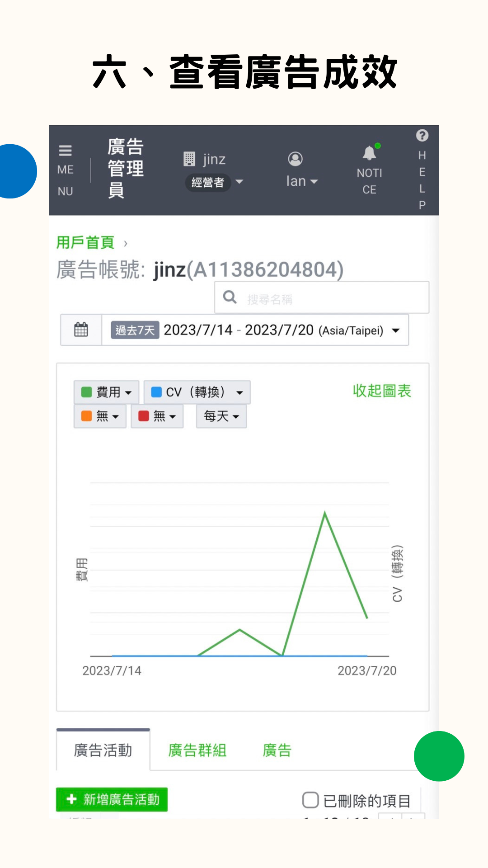Open the HELP question mark icon
The width and height of the screenshot is (488, 868).
[422, 135]
